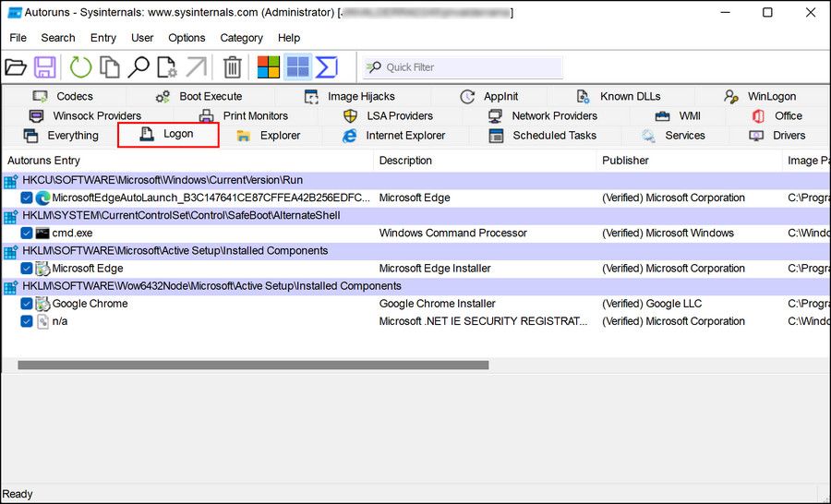Click the Open file toolbar icon
Screen dimensions: 831x504
[16, 67]
